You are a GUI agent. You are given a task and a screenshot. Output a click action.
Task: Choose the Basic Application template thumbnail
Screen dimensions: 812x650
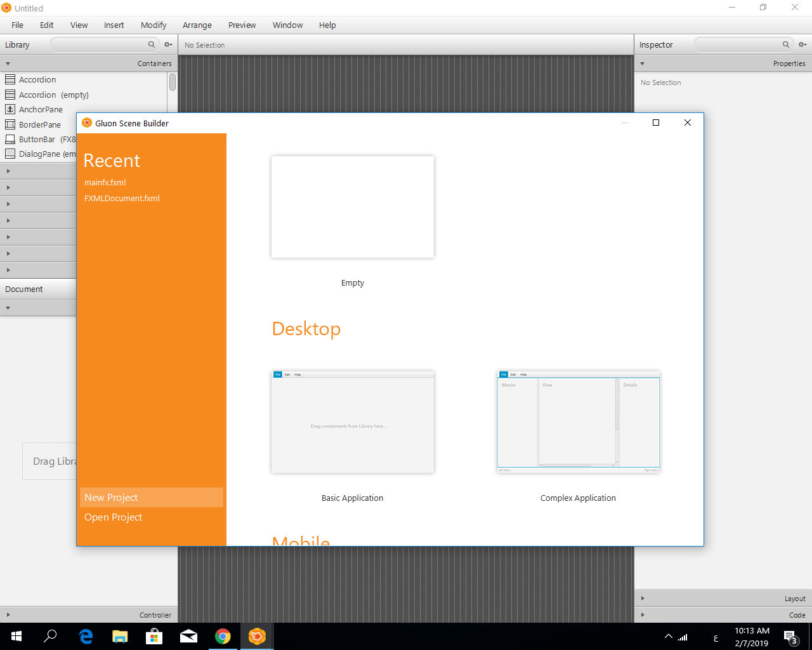pos(353,422)
